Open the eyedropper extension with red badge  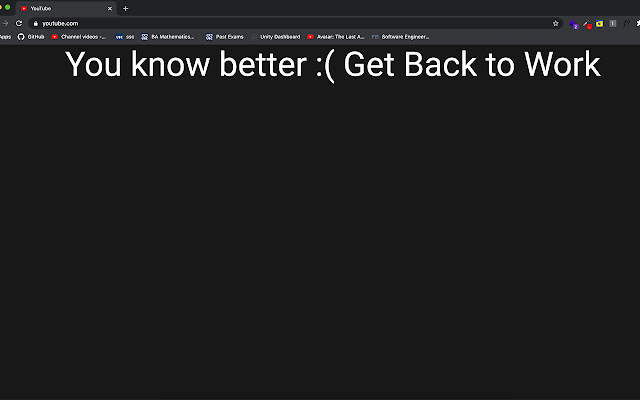[587, 24]
